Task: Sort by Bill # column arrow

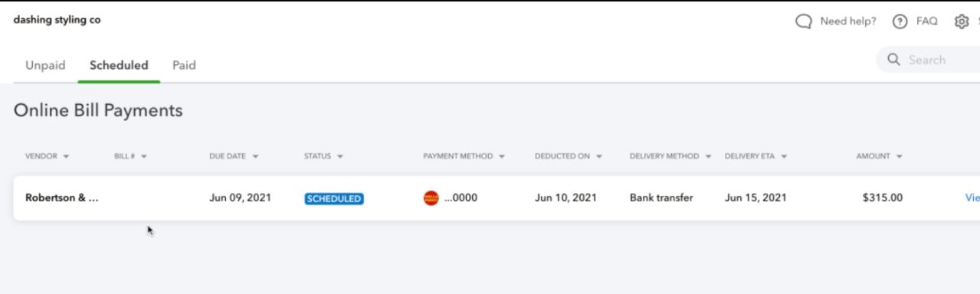Action: click(143, 156)
